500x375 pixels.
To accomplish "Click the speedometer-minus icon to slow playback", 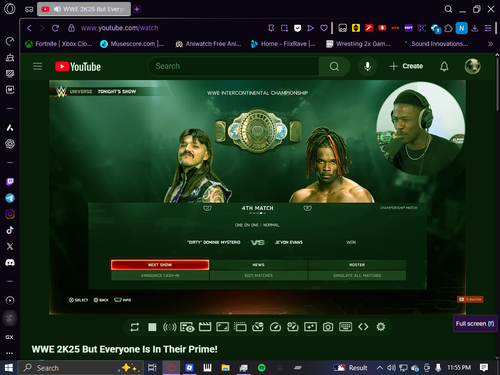I will coord(258,327).
